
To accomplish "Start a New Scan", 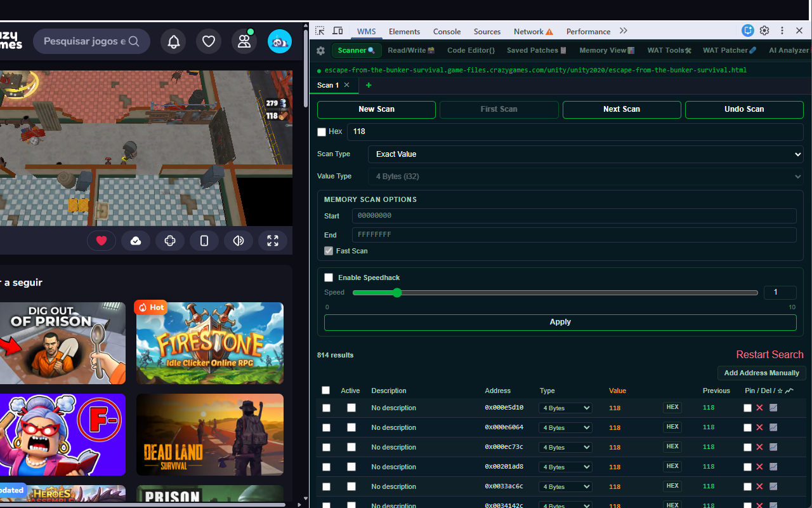I will click(x=376, y=109).
